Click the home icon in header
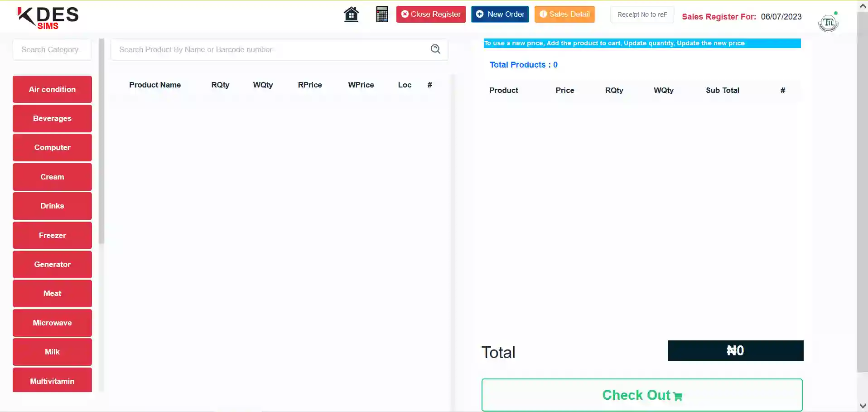868x412 pixels. point(351,15)
